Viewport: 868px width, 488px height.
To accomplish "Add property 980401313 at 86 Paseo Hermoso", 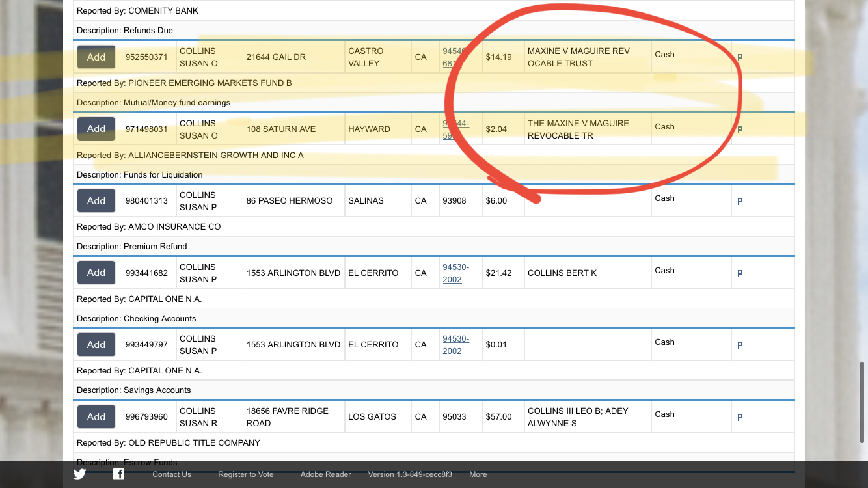I will (96, 200).
